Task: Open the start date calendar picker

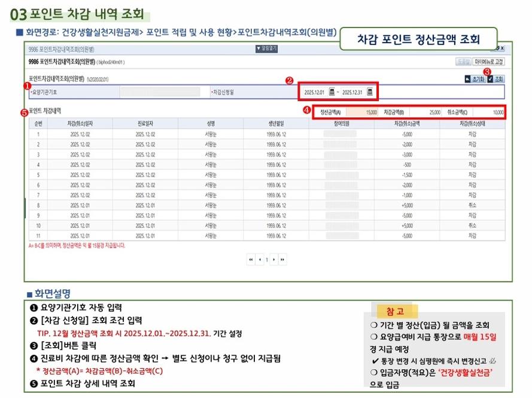Action: pyautogui.click(x=332, y=92)
